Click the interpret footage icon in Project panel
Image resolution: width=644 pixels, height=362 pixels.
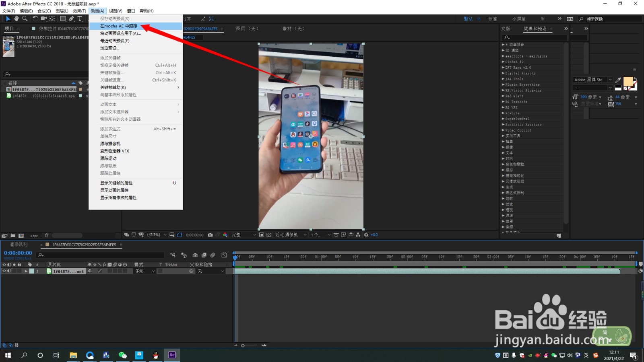[x=4, y=236]
